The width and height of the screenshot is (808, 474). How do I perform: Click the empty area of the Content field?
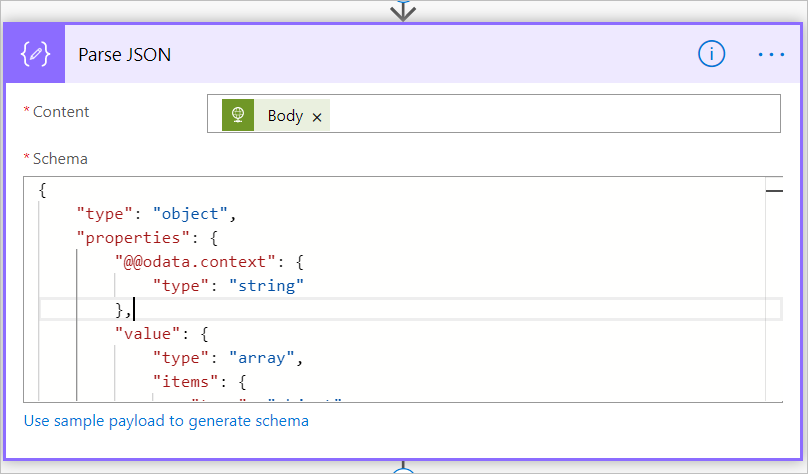click(x=550, y=114)
